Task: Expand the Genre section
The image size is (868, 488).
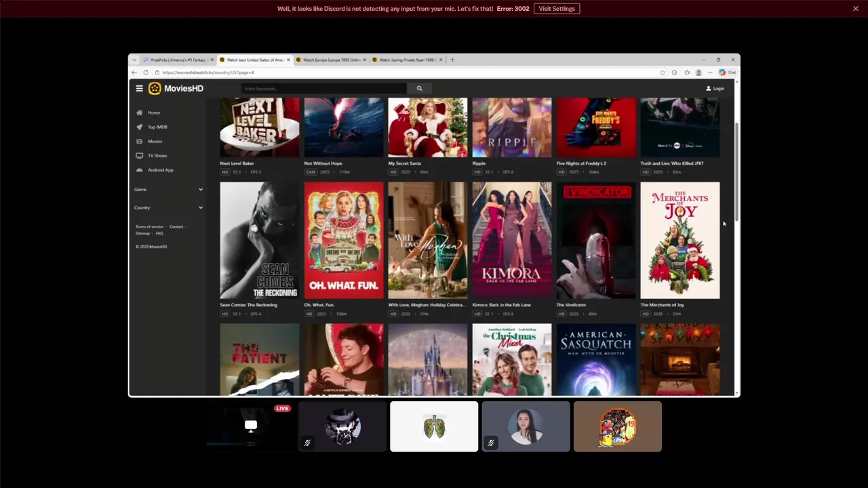Action: [169, 189]
